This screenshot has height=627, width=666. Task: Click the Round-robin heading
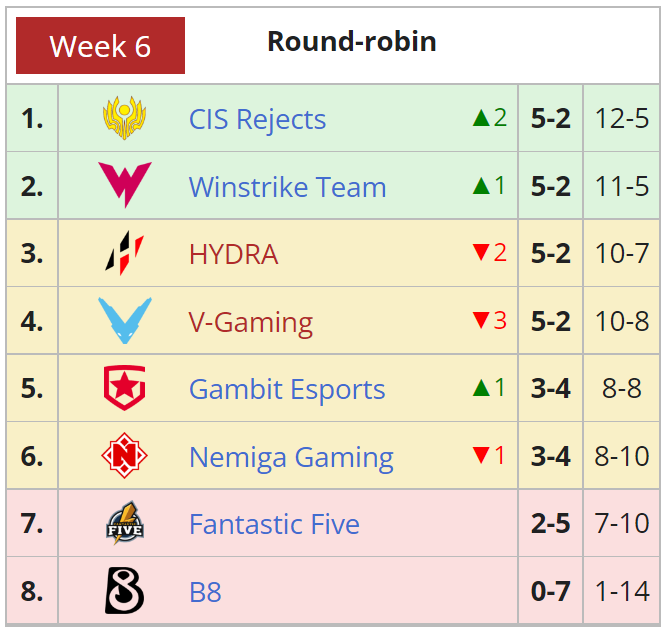(352, 41)
